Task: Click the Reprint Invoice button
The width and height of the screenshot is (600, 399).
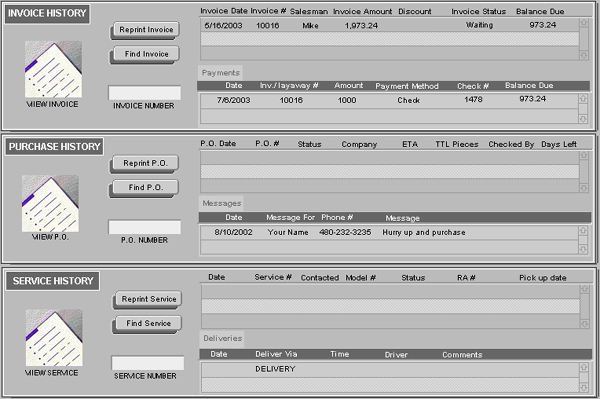Action: coord(146,29)
